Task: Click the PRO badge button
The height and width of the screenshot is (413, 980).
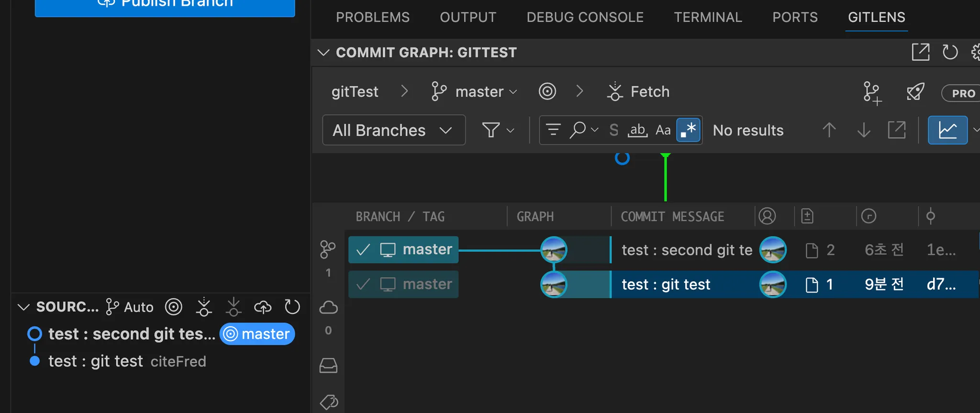Action: pyautogui.click(x=962, y=93)
